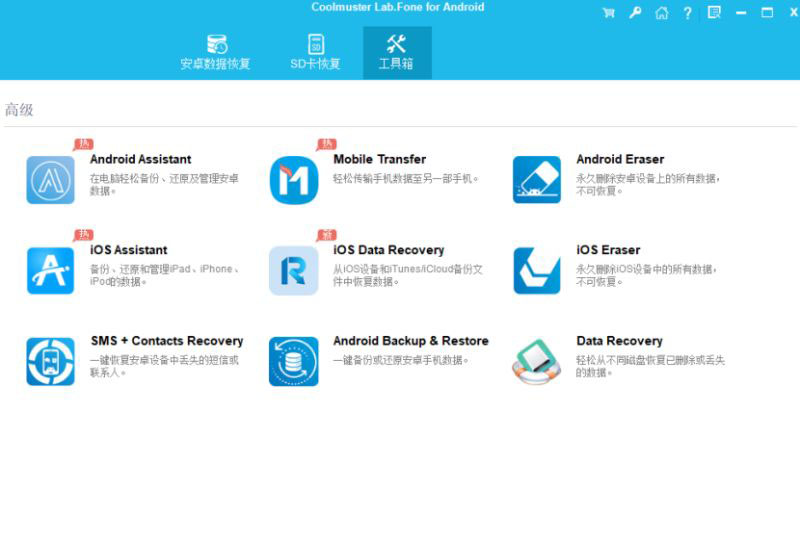Click the SMS + Contacts Recovery title

click(167, 341)
